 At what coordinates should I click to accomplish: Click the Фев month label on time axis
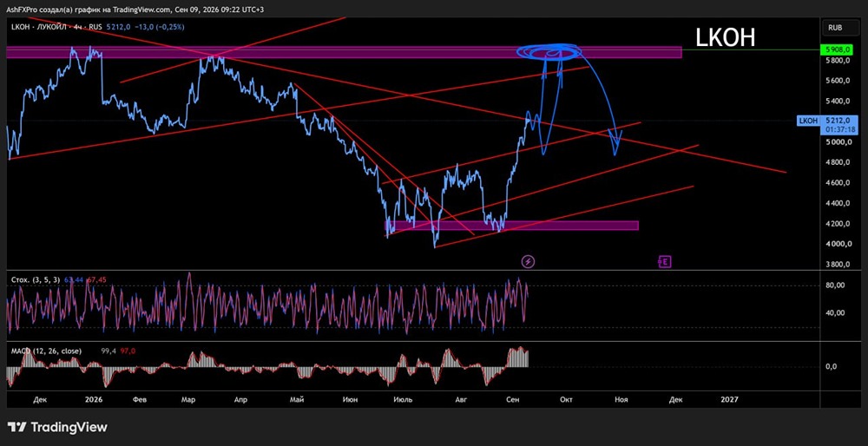click(x=140, y=399)
